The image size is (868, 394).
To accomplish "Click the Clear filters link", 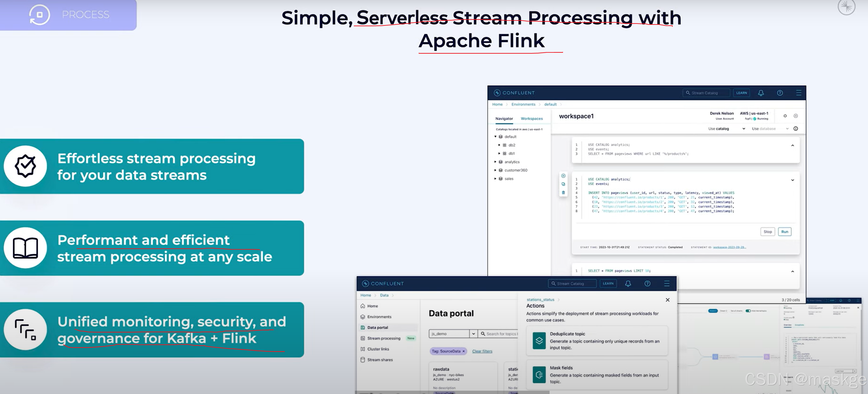I will pyautogui.click(x=482, y=351).
